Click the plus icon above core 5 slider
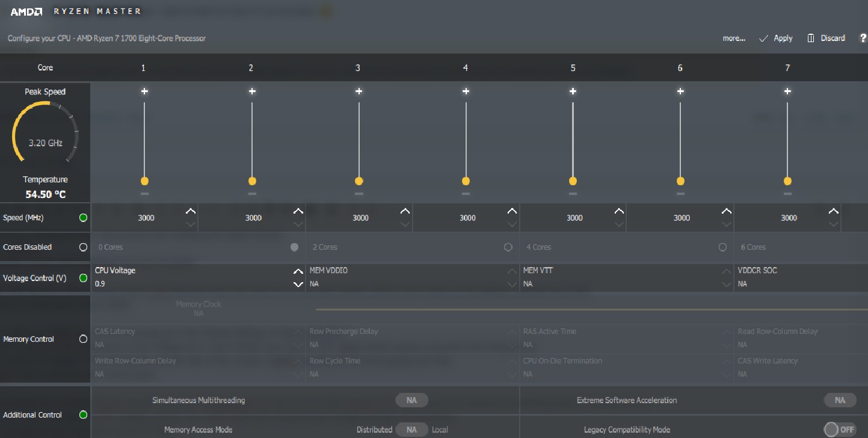The width and height of the screenshot is (868, 438). coord(573,91)
